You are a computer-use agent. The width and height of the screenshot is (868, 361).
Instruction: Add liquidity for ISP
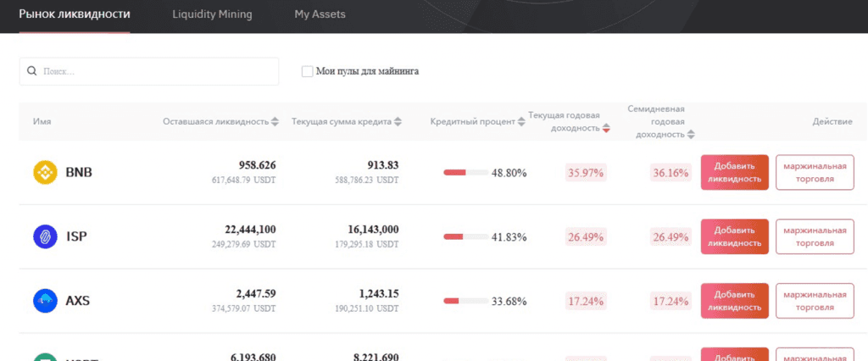[735, 236]
